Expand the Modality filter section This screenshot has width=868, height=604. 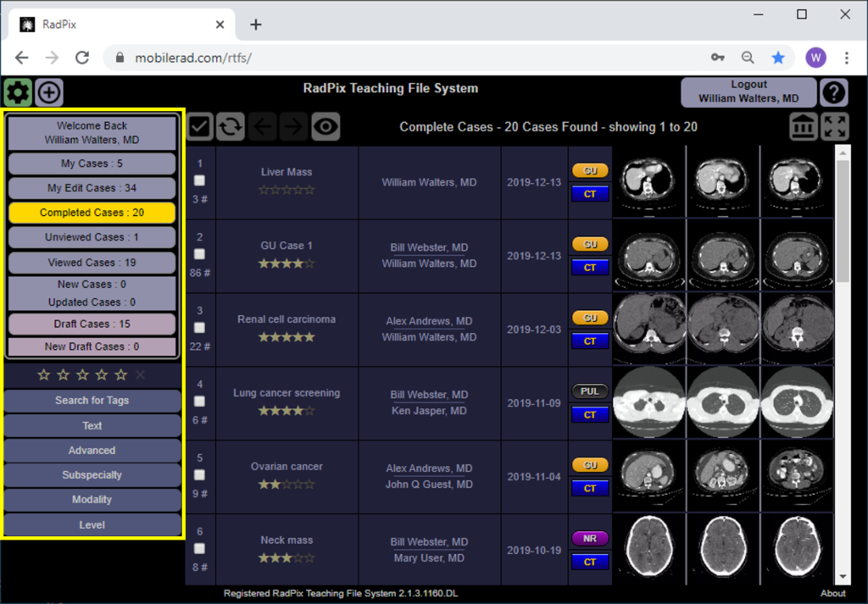tap(92, 500)
